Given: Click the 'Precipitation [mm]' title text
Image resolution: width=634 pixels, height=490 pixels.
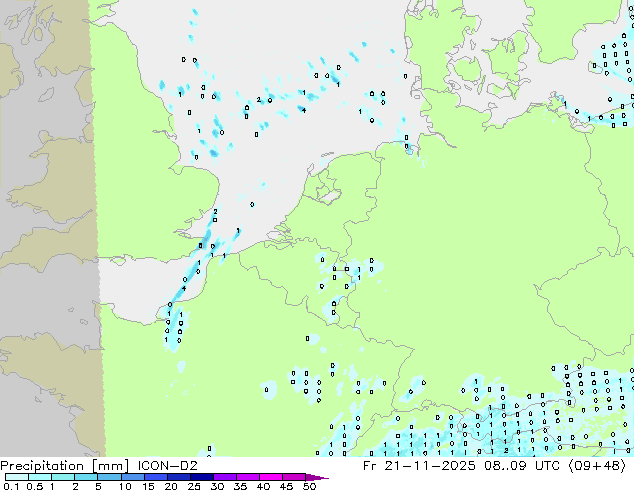Looking at the screenshot, I should (x=65, y=466).
